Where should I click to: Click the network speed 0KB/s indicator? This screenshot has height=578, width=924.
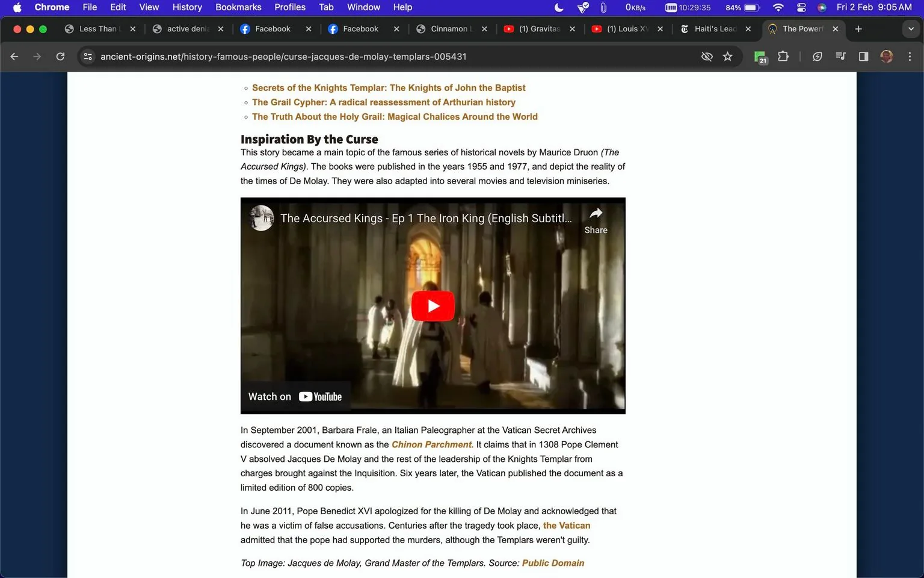(x=635, y=7)
